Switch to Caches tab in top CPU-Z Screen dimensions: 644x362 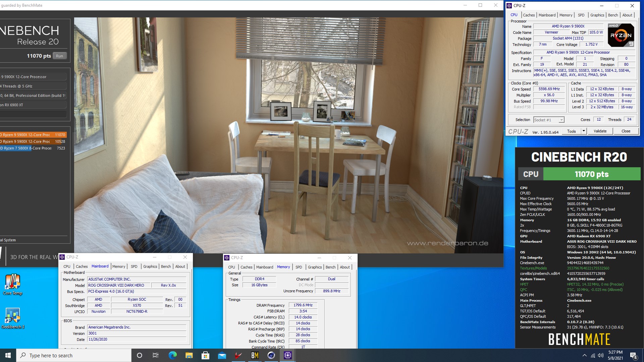[x=529, y=15]
